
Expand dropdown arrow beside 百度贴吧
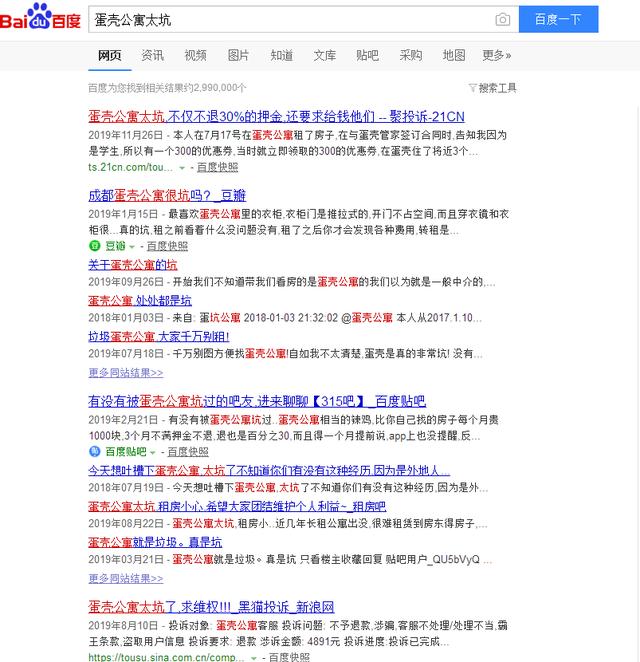pyautogui.click(x=153, y=452)
